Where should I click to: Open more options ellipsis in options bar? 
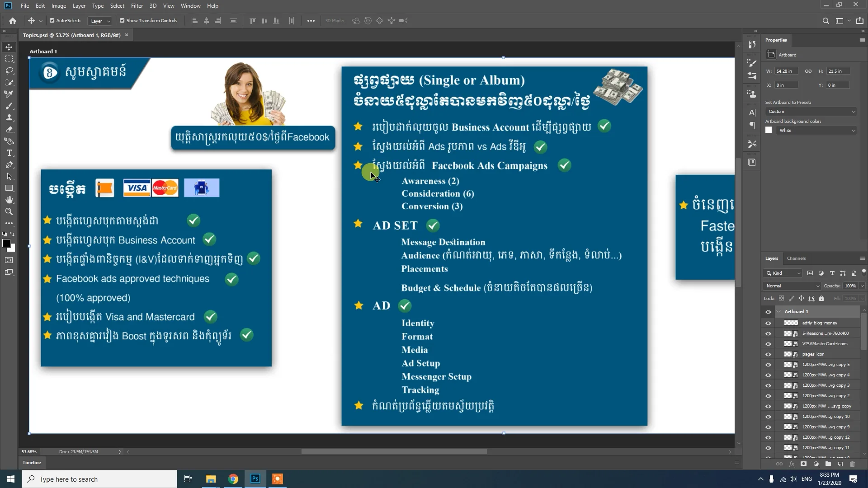coord(311,21)
